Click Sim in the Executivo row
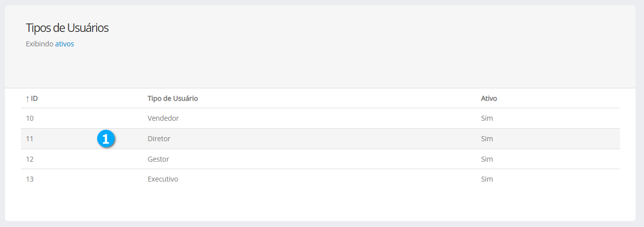 pyautogui.click(x=487, y=179)
